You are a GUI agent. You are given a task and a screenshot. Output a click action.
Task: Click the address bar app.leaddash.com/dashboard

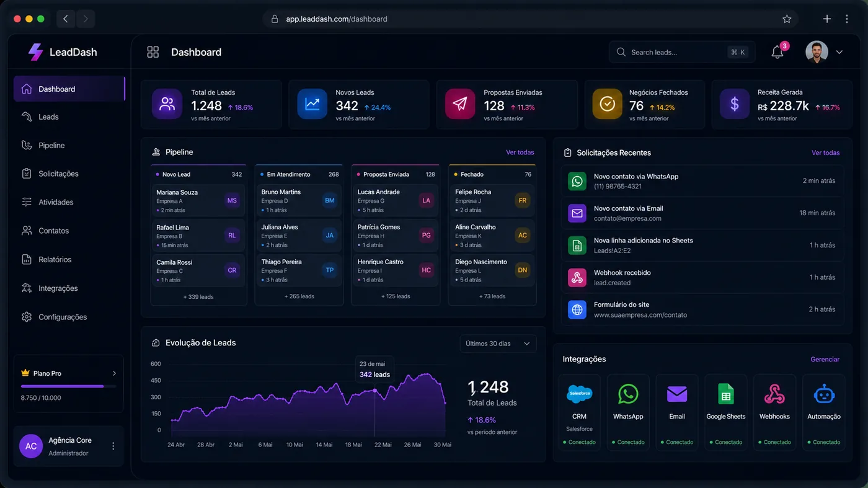pyautogui.click(x=530, y=19)
